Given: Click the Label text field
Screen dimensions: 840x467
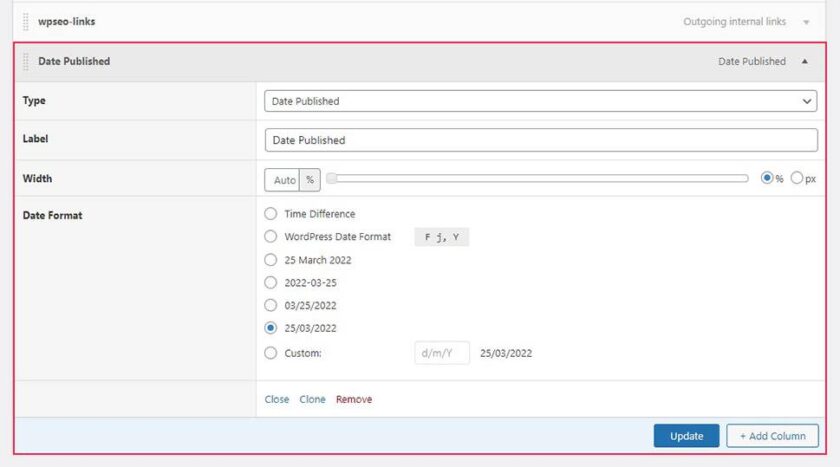Looking at the screenshot, I should [x=541, y=140].
